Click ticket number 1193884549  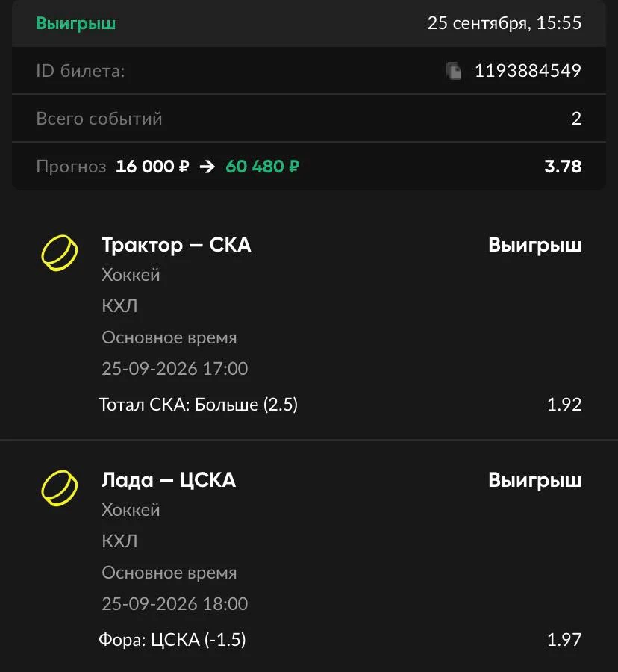[x=528, y=71]
